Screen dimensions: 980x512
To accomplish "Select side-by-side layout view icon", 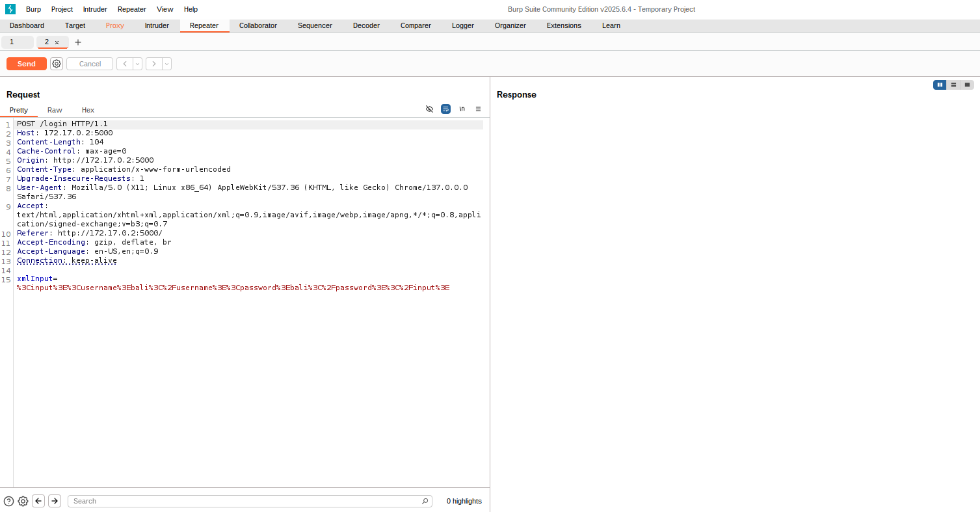I will click(x=940, y=85).
